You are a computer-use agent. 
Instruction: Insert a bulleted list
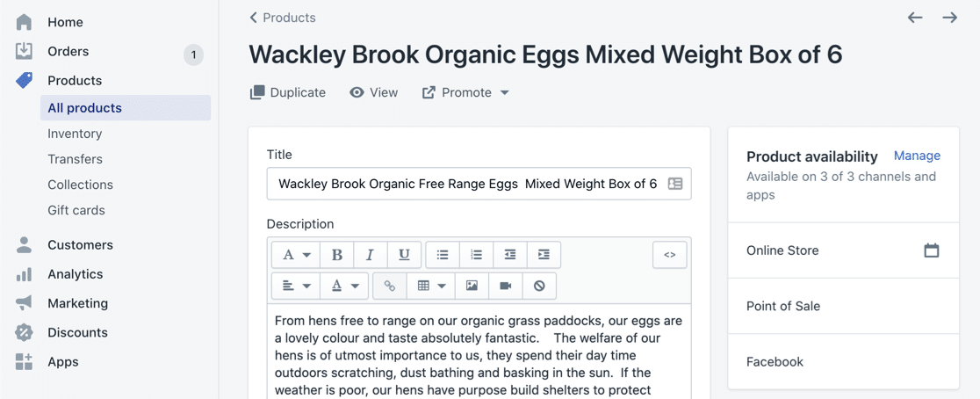443,255
